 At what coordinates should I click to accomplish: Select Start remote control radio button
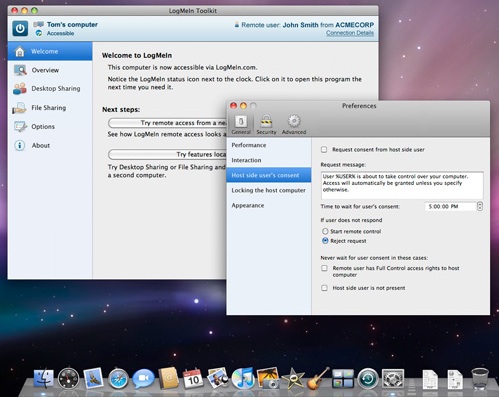coord(325,231)
